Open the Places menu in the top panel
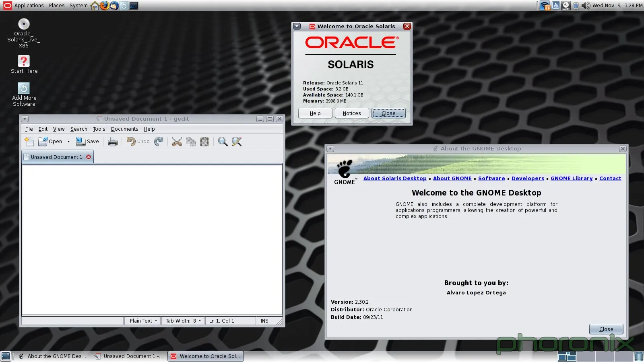This screenshot has height=362, width=644. [x=57, y=6]
